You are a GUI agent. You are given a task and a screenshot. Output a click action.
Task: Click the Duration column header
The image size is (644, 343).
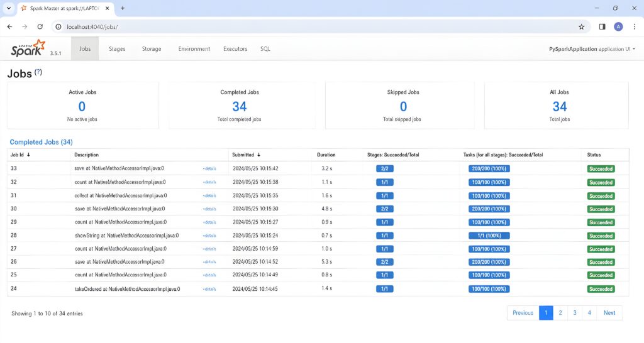(326, 155)
